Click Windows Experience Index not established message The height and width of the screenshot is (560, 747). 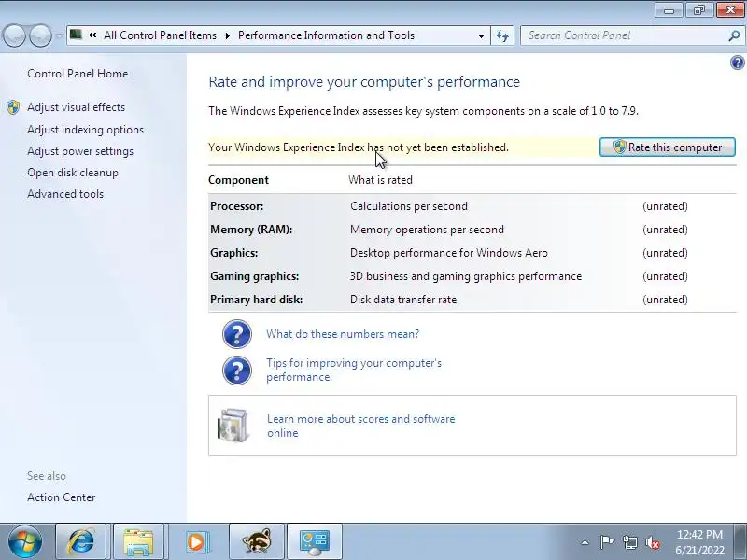pos(359,147)
